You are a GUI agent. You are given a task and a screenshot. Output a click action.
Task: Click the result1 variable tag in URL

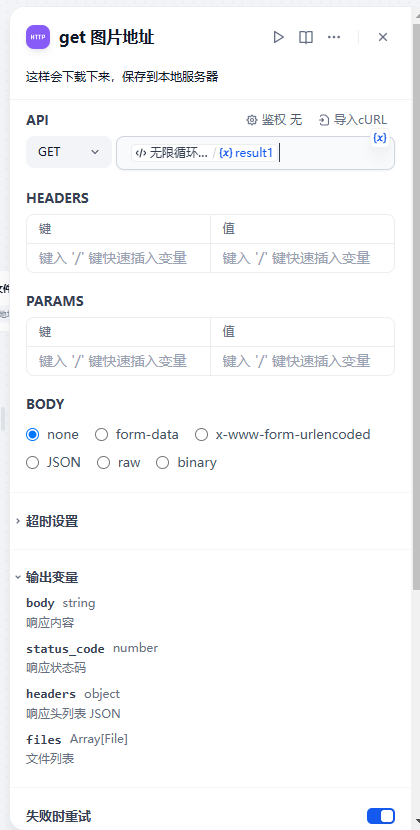coord(246,153)
